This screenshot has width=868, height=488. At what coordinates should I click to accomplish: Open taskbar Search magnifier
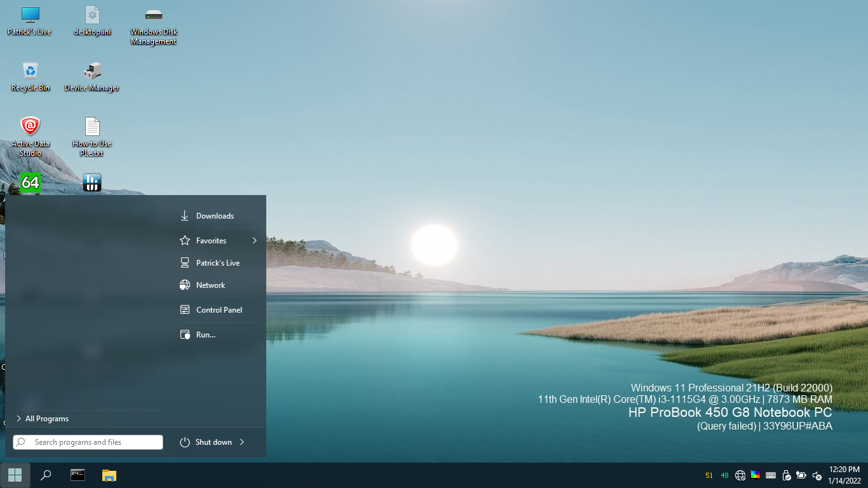[46, 475]
